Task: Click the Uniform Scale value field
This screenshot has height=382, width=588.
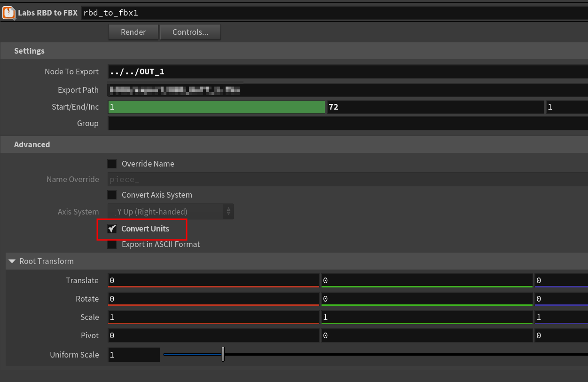Action: (x=134, y=355)
